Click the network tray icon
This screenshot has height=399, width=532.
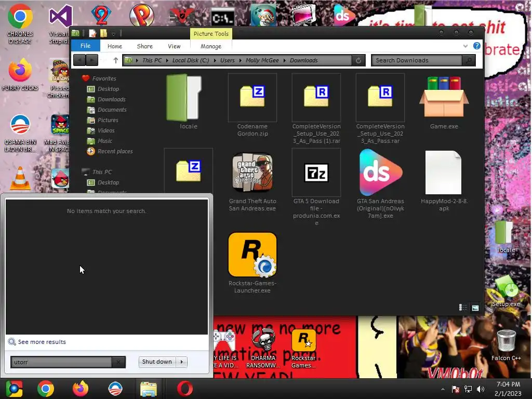point(468,389)
